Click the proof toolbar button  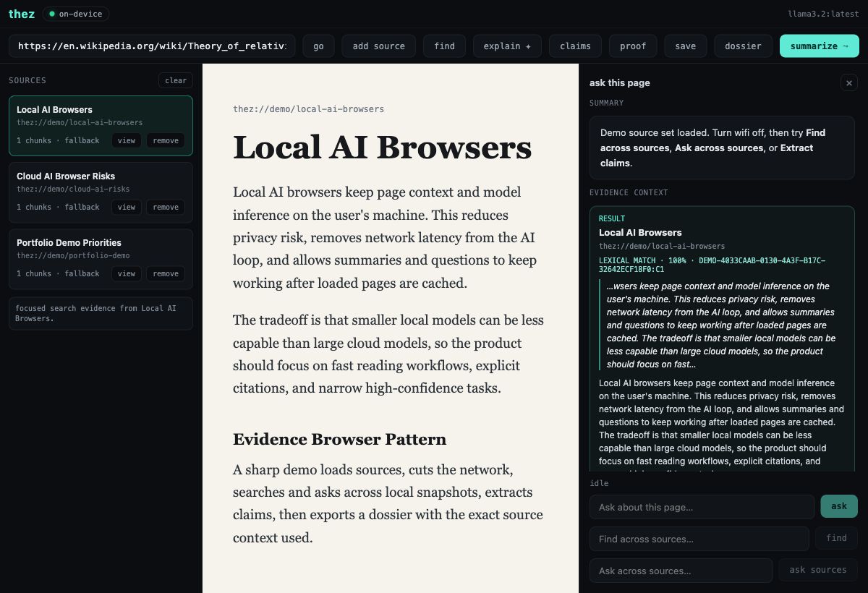[x=633, y=46]
